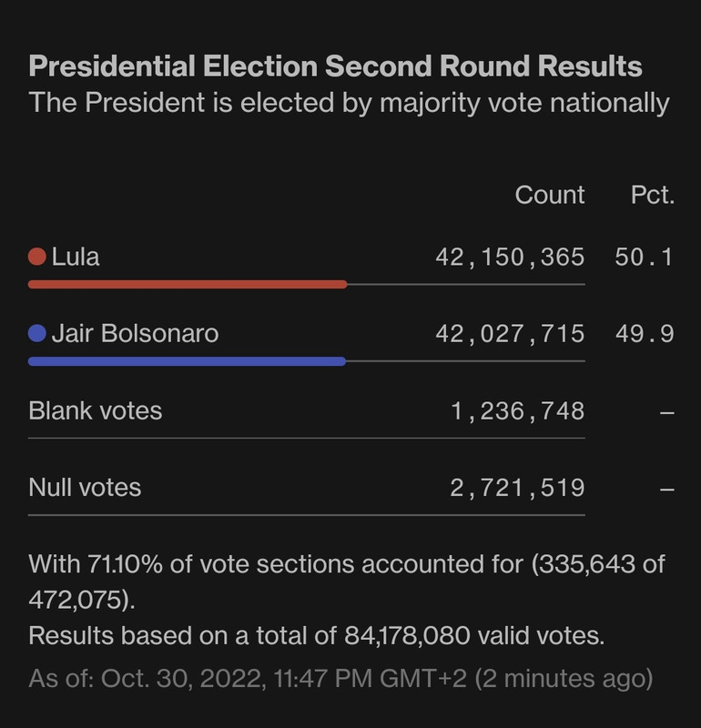Click the null votes count 2,721,519
Screen dimensions: 701x728
click(x=517, y=488)
